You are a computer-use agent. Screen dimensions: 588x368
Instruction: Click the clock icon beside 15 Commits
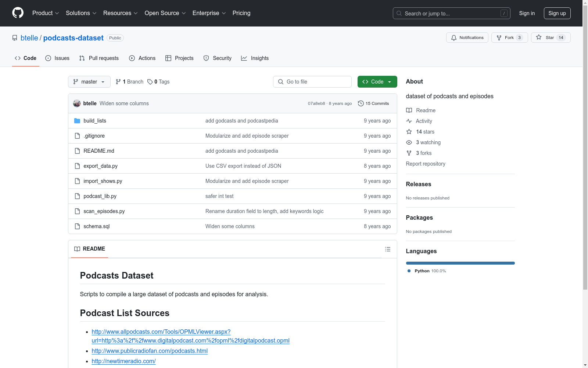coord(361,103)
